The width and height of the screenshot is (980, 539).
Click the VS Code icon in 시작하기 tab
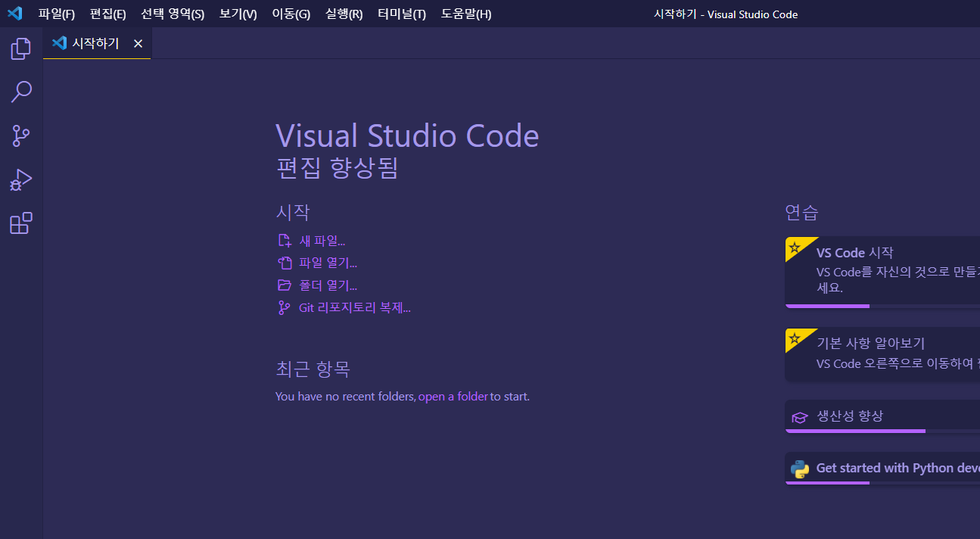point(59,43)
